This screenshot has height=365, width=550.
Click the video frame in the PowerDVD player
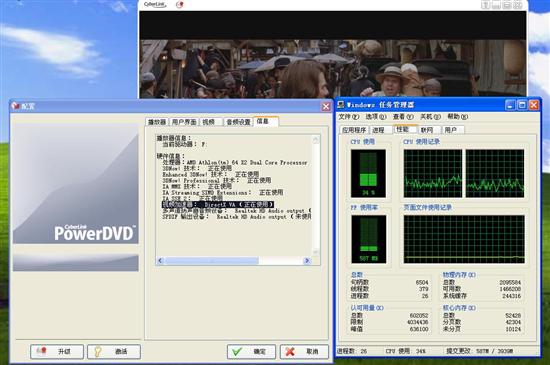333,69
